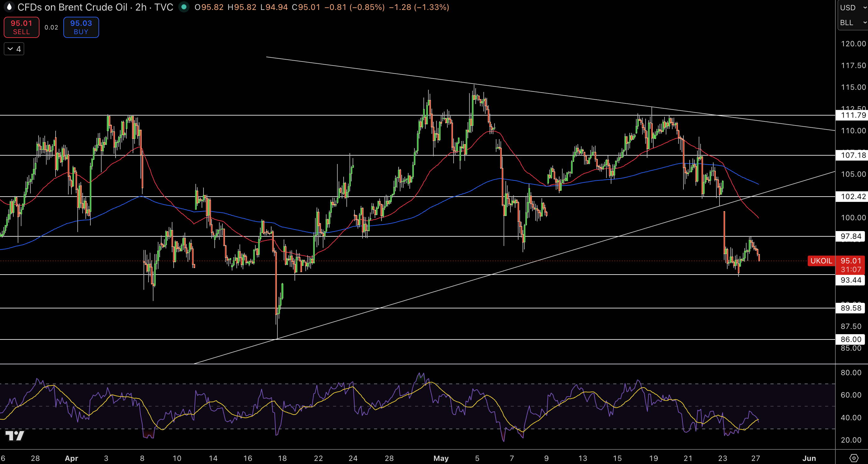Click the Jun label on time axis
This screenshot has width=868, height=464.
pos(809,458)
